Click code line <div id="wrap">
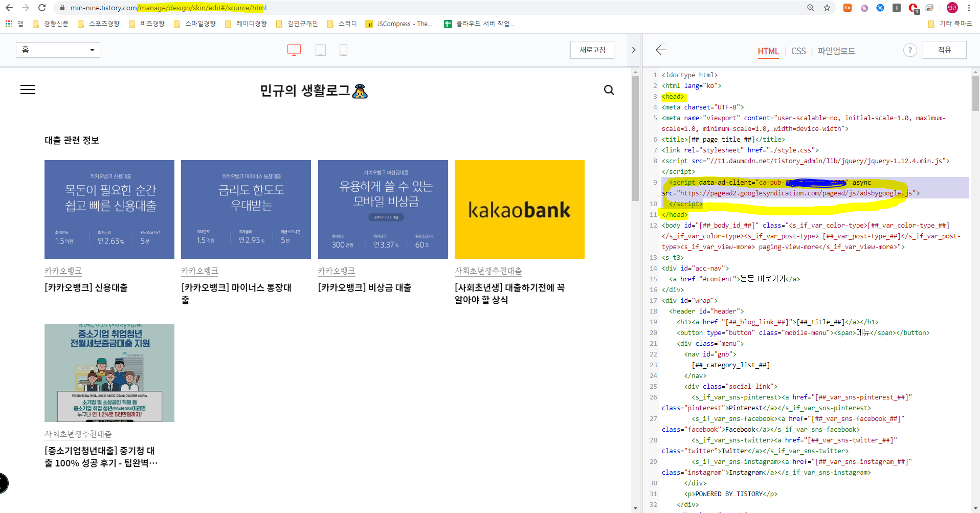This screenshot has width=980, height=513. click(689, 301)
